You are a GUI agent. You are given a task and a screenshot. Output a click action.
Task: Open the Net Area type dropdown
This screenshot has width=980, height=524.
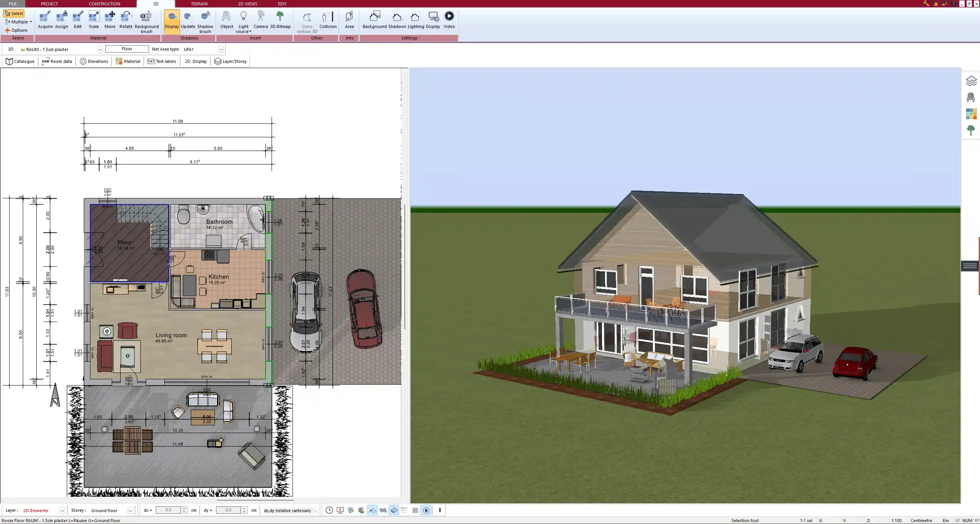click(221, 49)
